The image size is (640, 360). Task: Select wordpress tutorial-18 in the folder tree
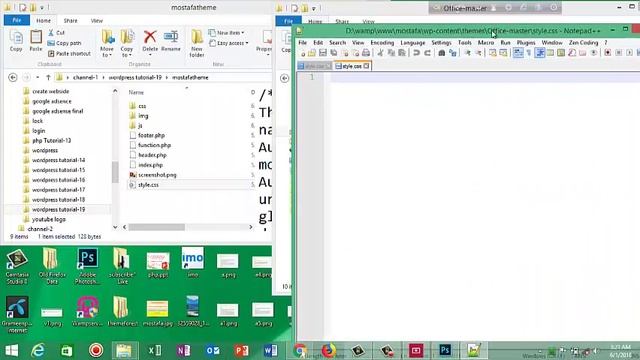click(x=58, y=200)
